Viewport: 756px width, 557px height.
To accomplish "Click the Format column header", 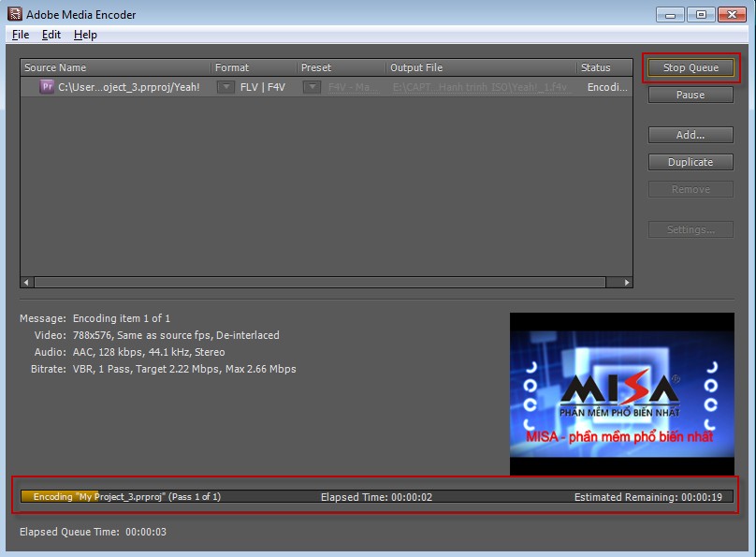I will click(x=254, y=67).
